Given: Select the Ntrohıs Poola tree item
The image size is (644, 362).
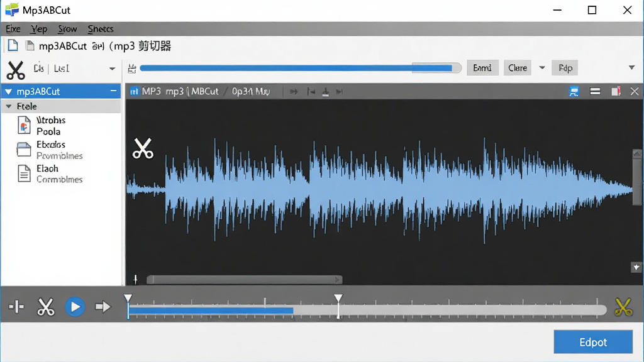Looking at the screenshot, I should coord(51,126).
